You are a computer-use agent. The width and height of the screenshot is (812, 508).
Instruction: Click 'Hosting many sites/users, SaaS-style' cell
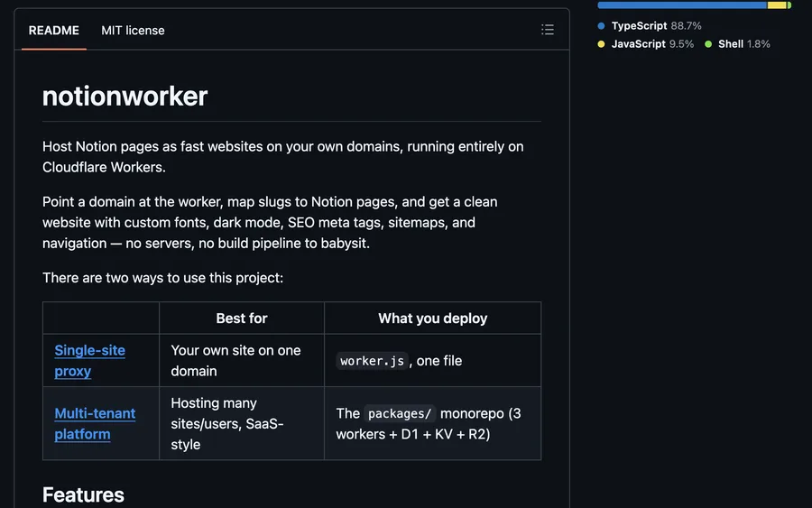click(242, 423)
